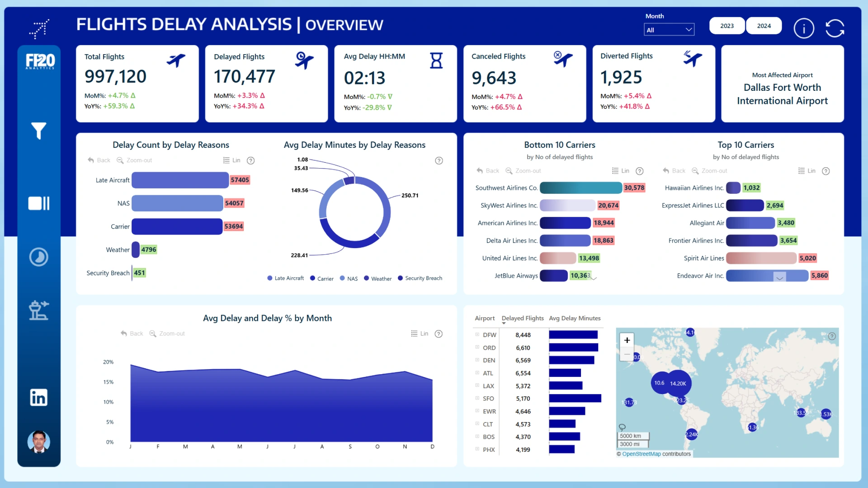Click the FP20 Analytics logo
868x488 pixels.
[x=40, y=61]
